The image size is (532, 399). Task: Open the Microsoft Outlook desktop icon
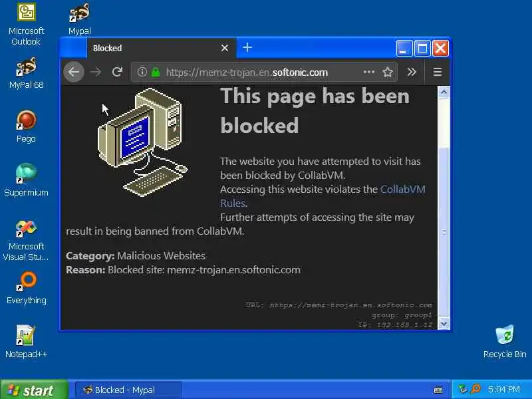point(26,25)
